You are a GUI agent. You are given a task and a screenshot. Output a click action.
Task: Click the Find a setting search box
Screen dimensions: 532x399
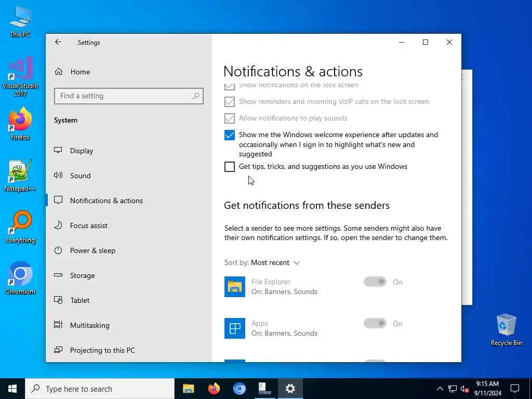coord(129,96)
